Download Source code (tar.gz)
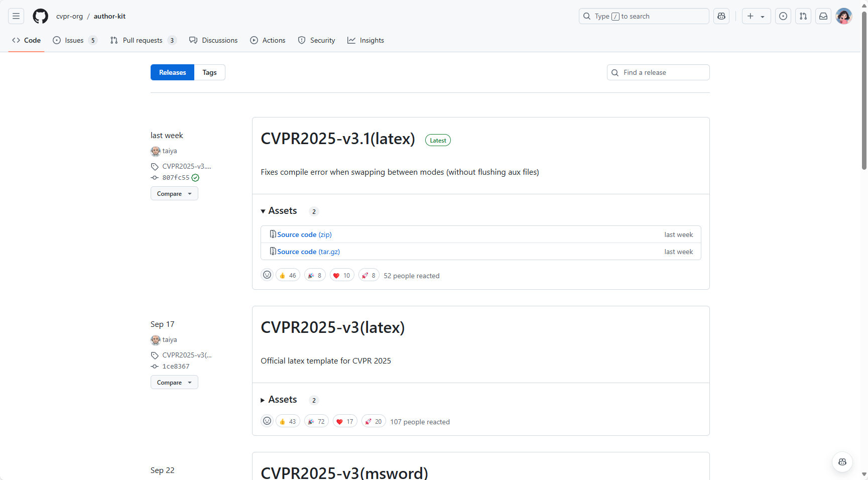The image size is (868, 480). 308,252
